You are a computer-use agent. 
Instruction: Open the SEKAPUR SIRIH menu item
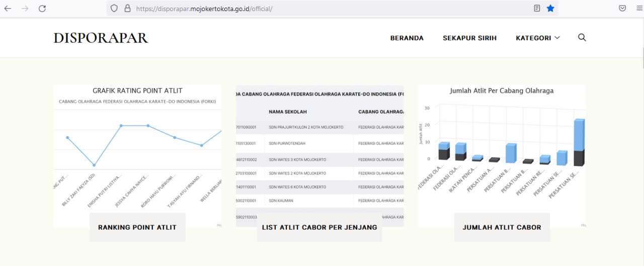pyautogui.click(x=469, y=38)
